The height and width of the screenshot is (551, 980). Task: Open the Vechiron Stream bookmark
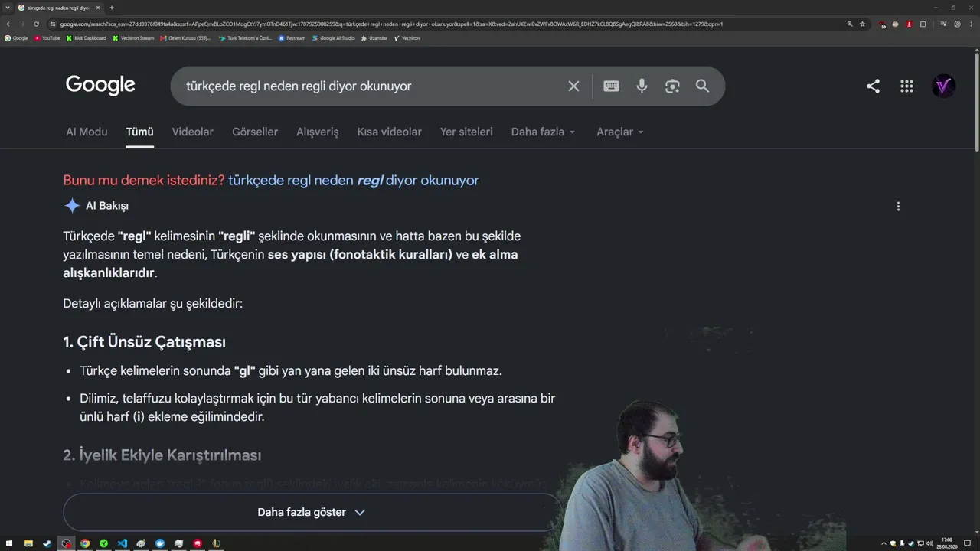pos(133,37)
